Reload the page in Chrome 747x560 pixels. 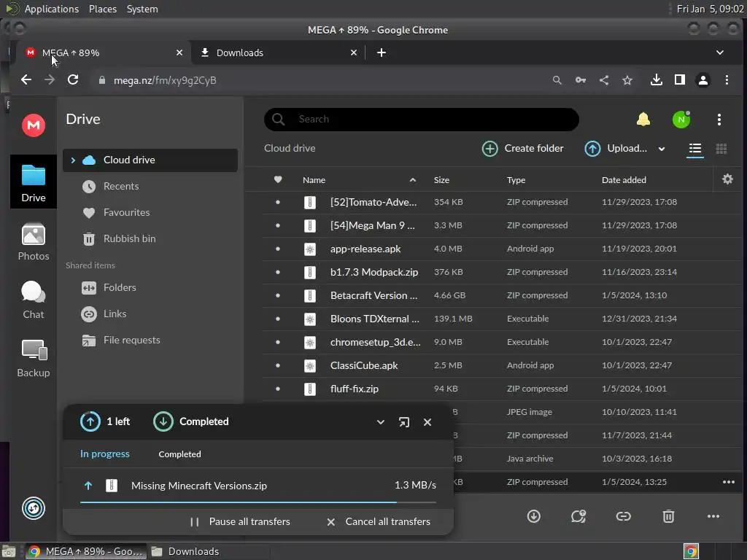pos(73,80)
